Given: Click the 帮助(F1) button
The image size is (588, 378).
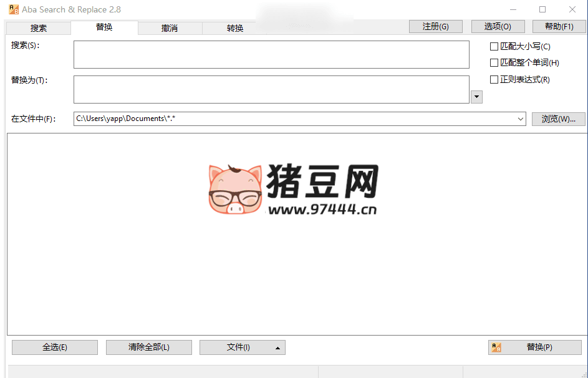Looking at the screenshot, I should 559,26.
